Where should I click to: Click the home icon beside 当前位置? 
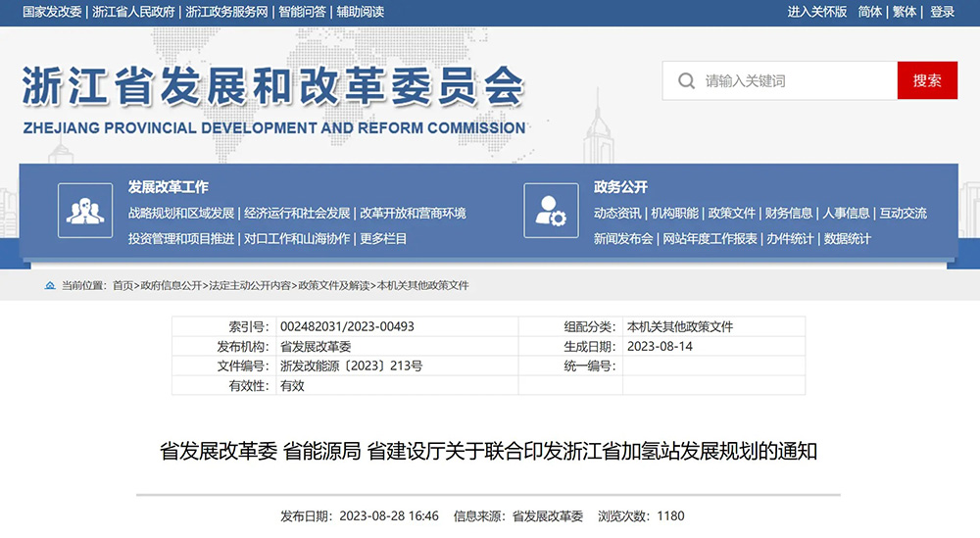click(50, 285)
